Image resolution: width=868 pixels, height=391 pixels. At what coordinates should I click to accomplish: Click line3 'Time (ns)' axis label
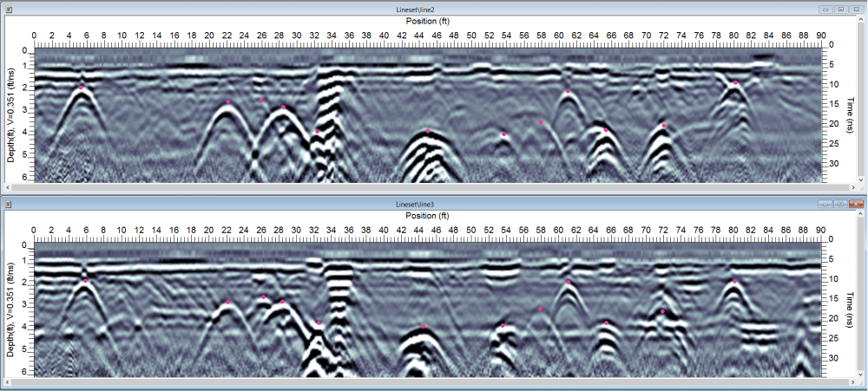click(849, 311)
